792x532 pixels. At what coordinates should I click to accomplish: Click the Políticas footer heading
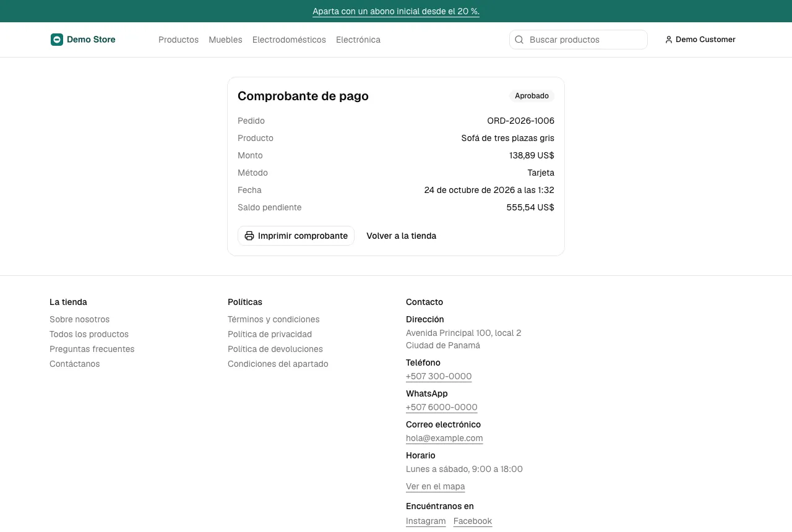tap(245, 302)
